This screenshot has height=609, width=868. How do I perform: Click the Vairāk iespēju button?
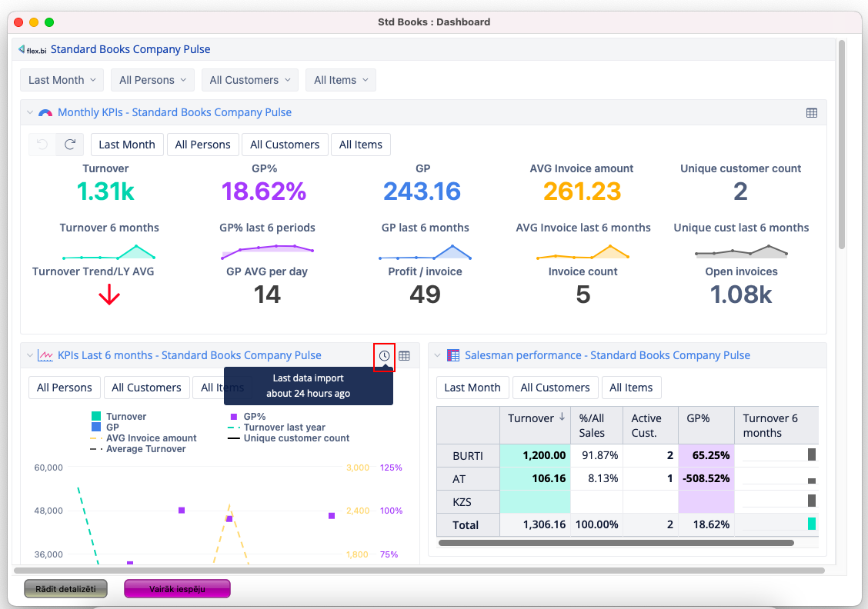pos(177,589)
